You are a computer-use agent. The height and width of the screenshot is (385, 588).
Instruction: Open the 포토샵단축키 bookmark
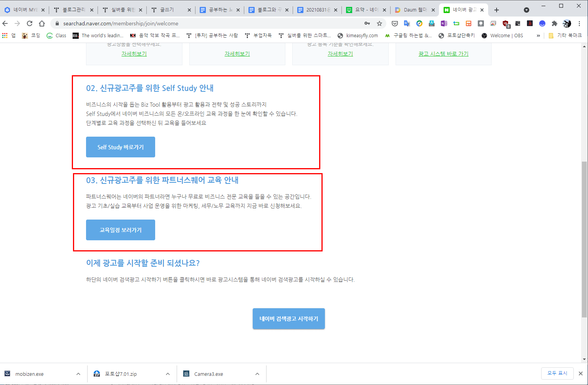coord(457,35)
